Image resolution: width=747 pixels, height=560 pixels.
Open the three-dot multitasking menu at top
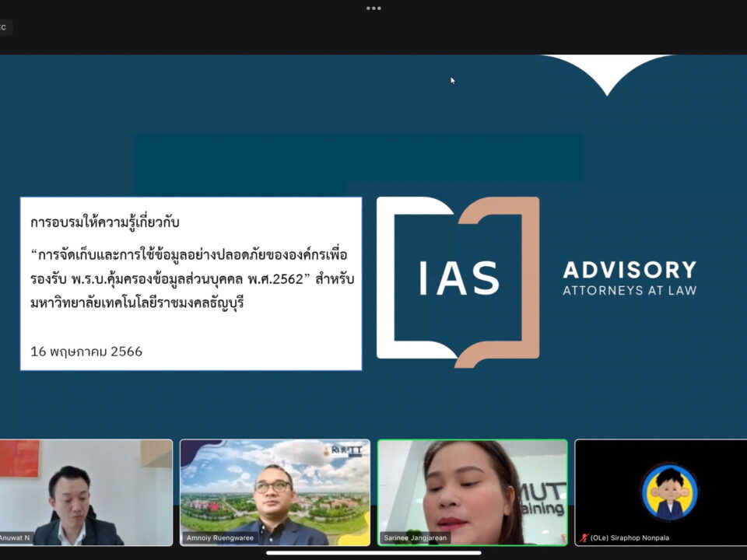click(373, 8)
